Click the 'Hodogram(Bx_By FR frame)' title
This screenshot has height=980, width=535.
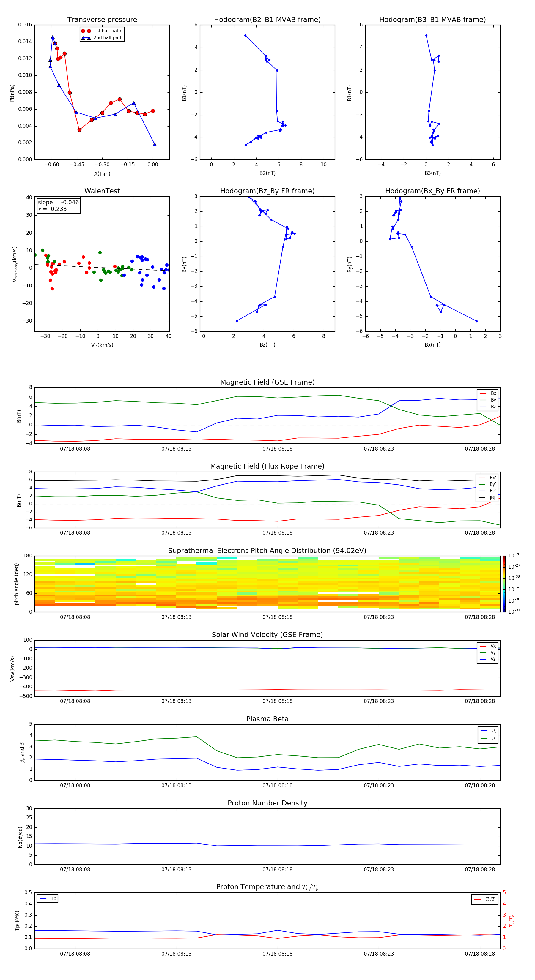pyautogui.click(x=432, y=191)
